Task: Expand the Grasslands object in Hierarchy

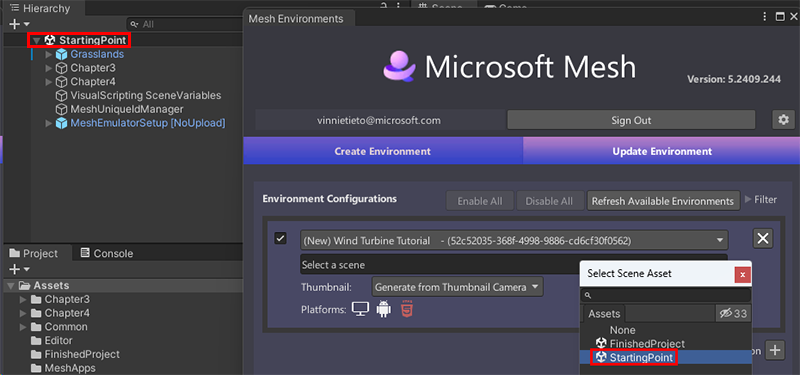Action: pyautogui.click(x=49, y=54)
